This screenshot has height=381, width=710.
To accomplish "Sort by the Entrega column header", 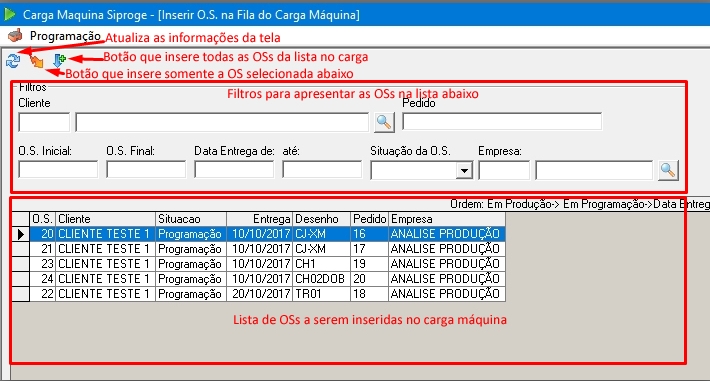I will click(259, 219).
